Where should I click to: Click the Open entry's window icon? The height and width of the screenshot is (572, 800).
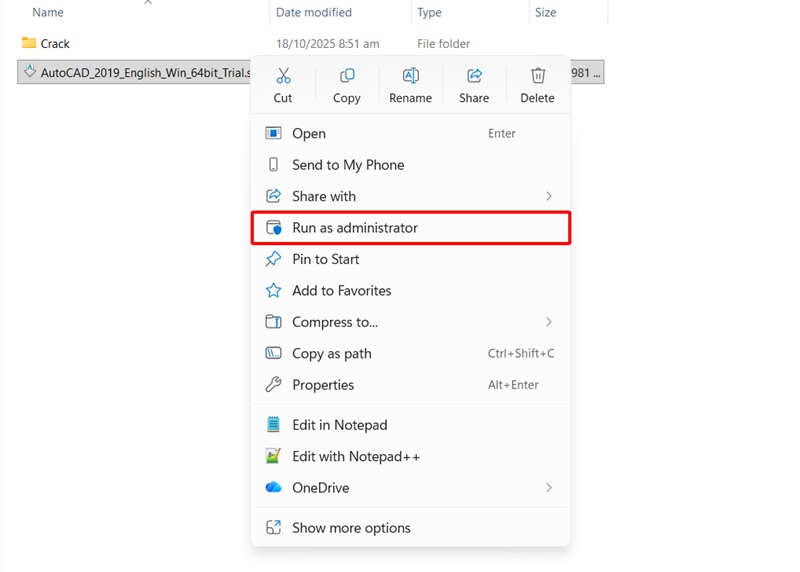click(273, 133)
